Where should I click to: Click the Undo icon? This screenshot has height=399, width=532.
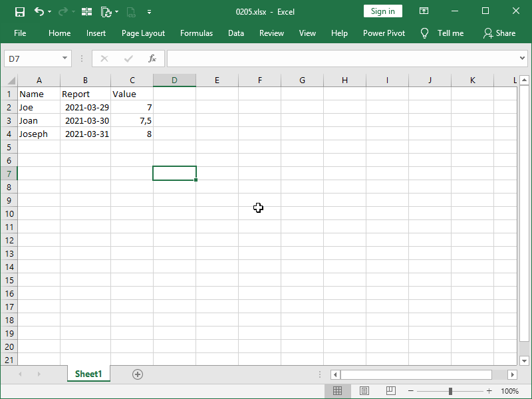point(38,11)
